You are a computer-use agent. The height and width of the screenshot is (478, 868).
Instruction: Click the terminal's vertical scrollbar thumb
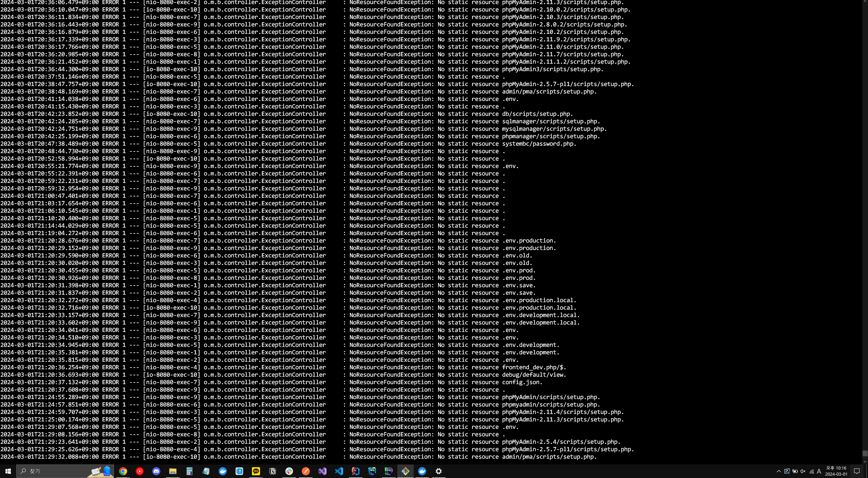point(865,453)
